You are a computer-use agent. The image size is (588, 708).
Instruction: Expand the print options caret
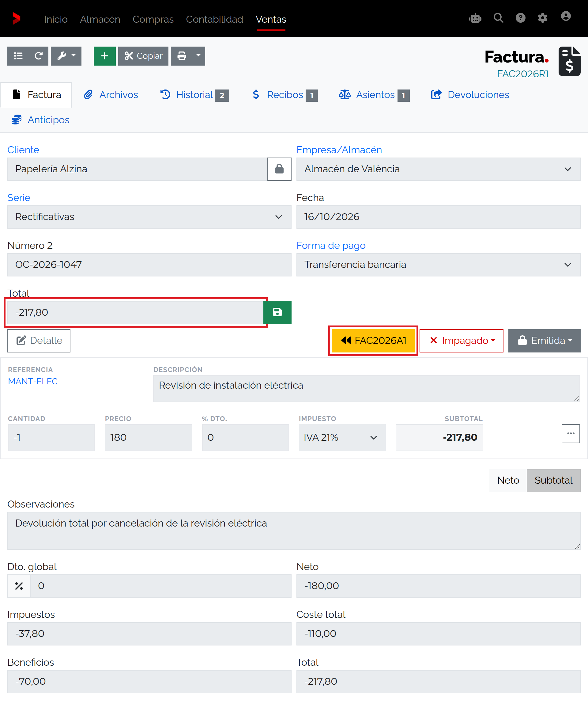tap(198, 56)
